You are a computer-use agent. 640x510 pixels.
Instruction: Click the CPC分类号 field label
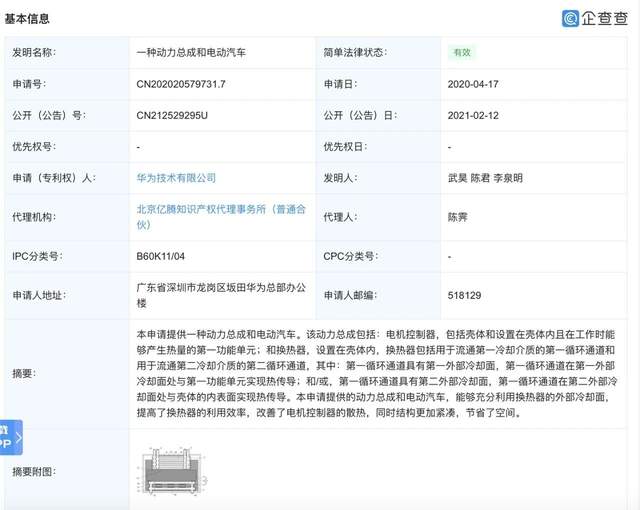pyautogui.click(x=351, y=256)
